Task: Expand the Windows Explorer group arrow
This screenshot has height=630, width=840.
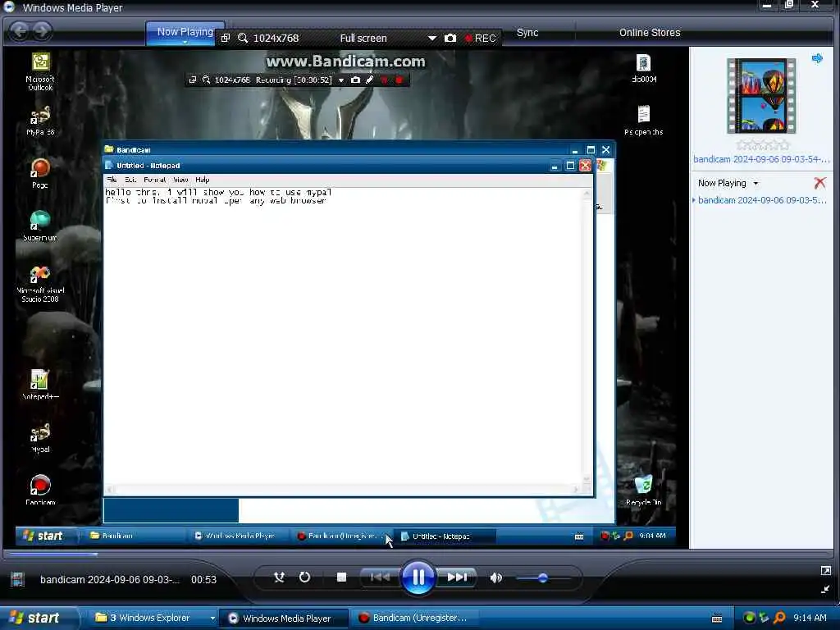Action: [x=212, y=619]
